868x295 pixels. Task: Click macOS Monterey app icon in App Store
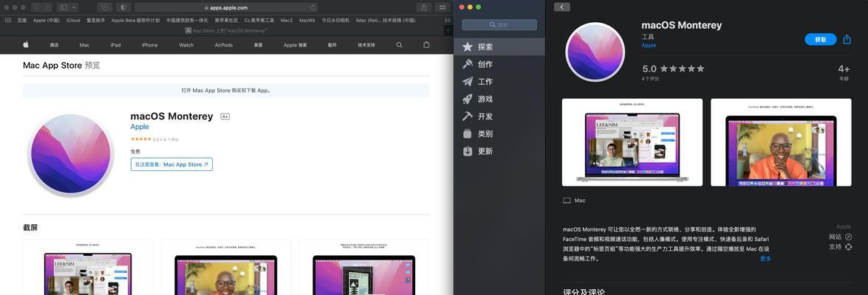[595, 52]
